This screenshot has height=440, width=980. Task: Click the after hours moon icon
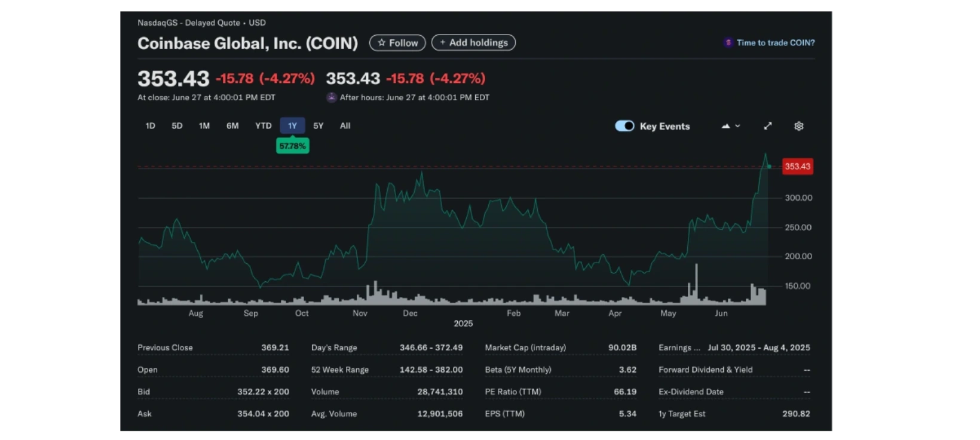pyautogui.click(x=332, y=97)
